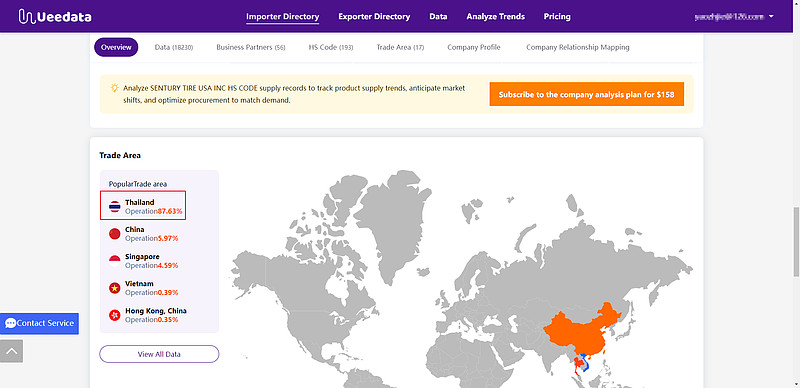This screenshot has height=388, width=800.
Task: Expand the account email dropdown arrow
Action: click(x=771, y=16)
